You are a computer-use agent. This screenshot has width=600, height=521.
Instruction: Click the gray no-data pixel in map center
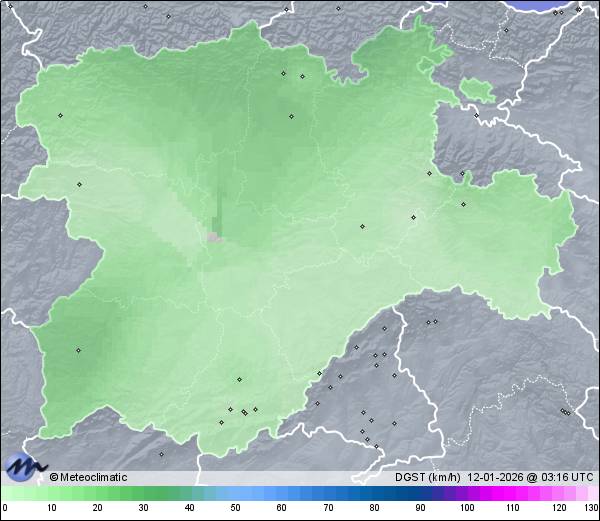click(213, 237)
